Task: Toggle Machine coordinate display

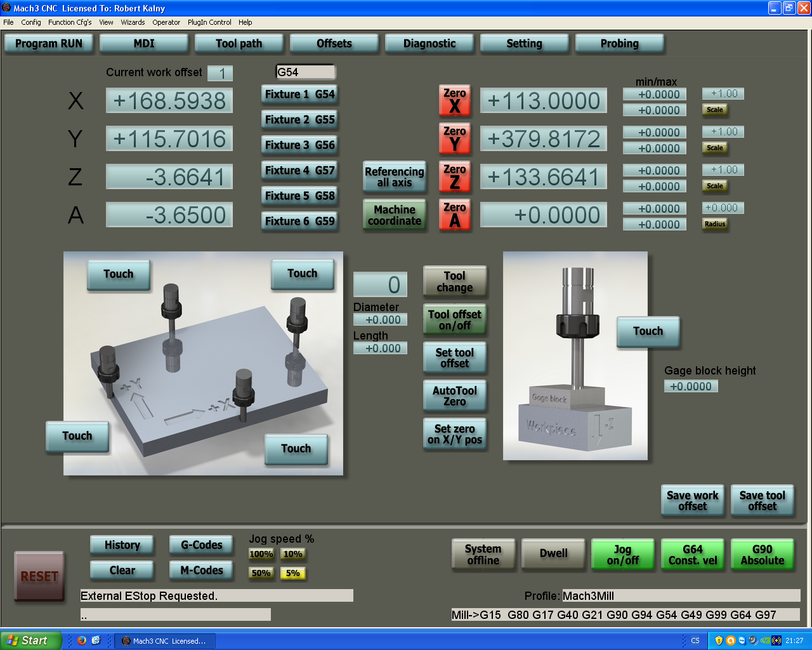Action: coord(394,215)
